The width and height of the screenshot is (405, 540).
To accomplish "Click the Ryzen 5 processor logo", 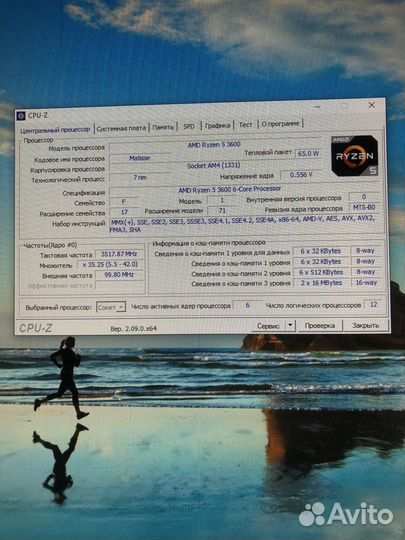I will 355,156.
